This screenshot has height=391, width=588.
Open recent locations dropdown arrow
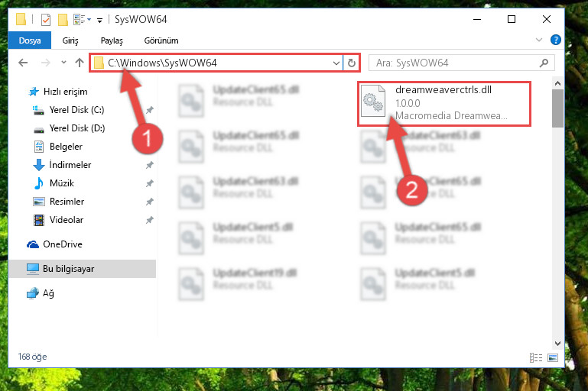63,63
